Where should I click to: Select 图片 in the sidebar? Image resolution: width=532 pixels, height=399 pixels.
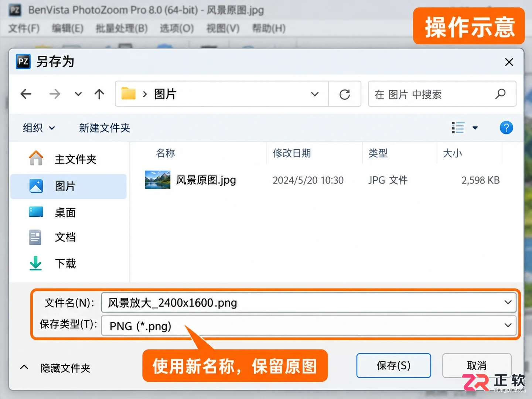[69, 186]
